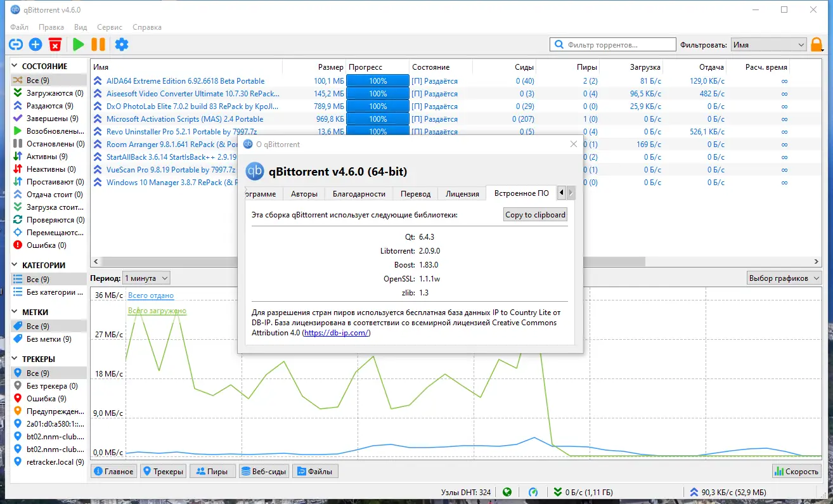Select Без трекера (0) tracker filter

coord(49,386)
